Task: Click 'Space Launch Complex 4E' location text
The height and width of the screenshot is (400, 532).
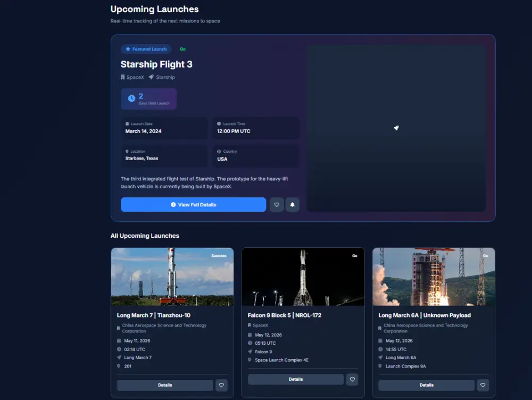Action: [281, 360]
